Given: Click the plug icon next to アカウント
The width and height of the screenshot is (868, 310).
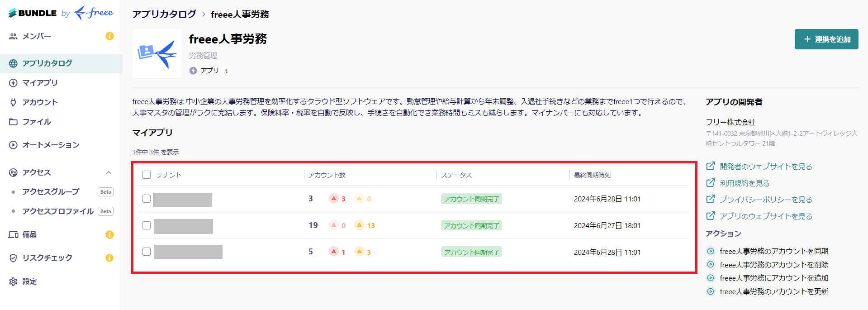Looking at the screenshot, I should (13, 102).
